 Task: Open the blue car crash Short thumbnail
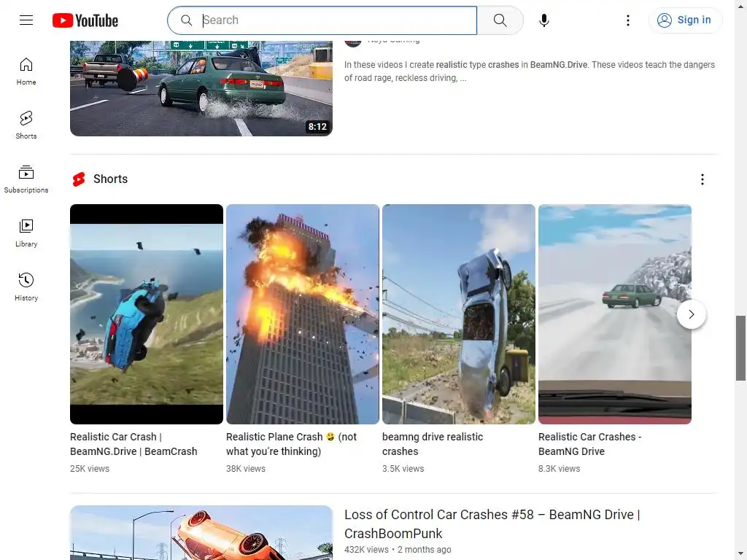click(x=146, y=314)
